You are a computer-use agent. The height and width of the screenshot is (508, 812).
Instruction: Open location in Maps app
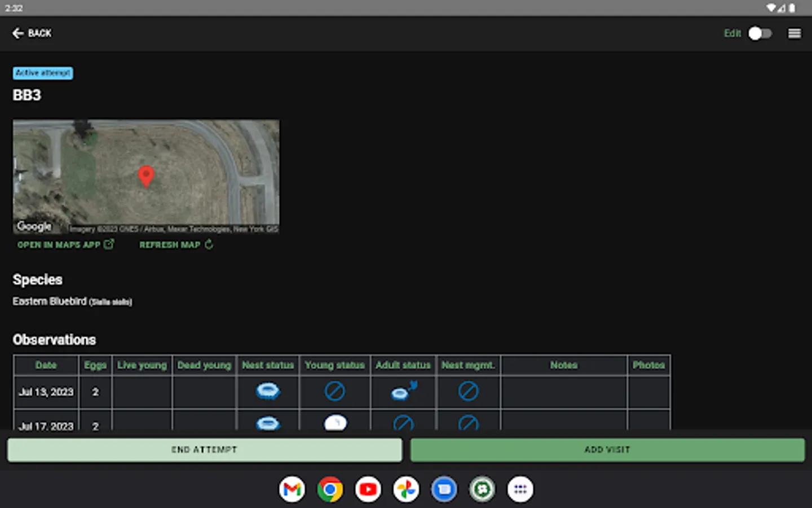tap(65, 244)
